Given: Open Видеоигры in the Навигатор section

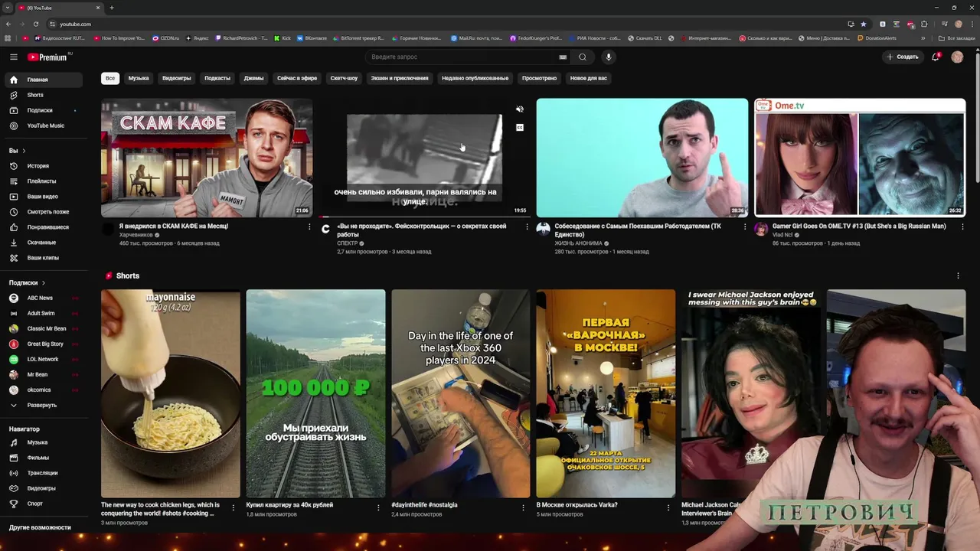Looking at the screenshot, I should [44, 488].
